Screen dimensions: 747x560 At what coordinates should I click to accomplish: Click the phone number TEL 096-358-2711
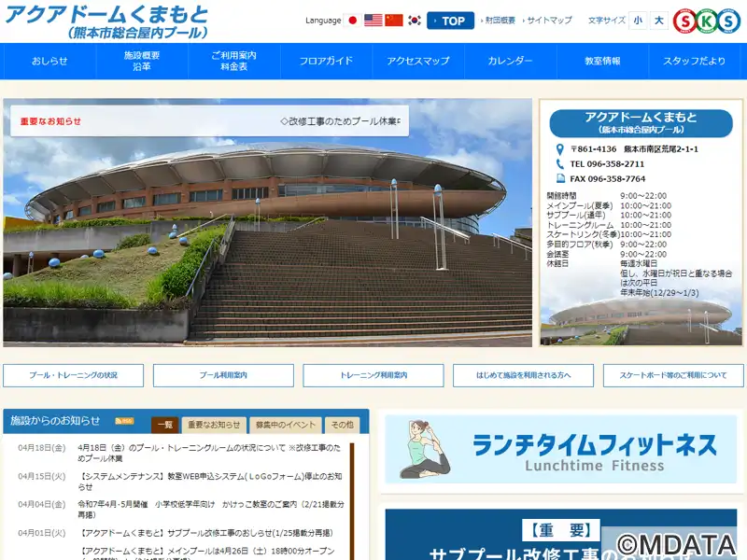coord(607,164)
